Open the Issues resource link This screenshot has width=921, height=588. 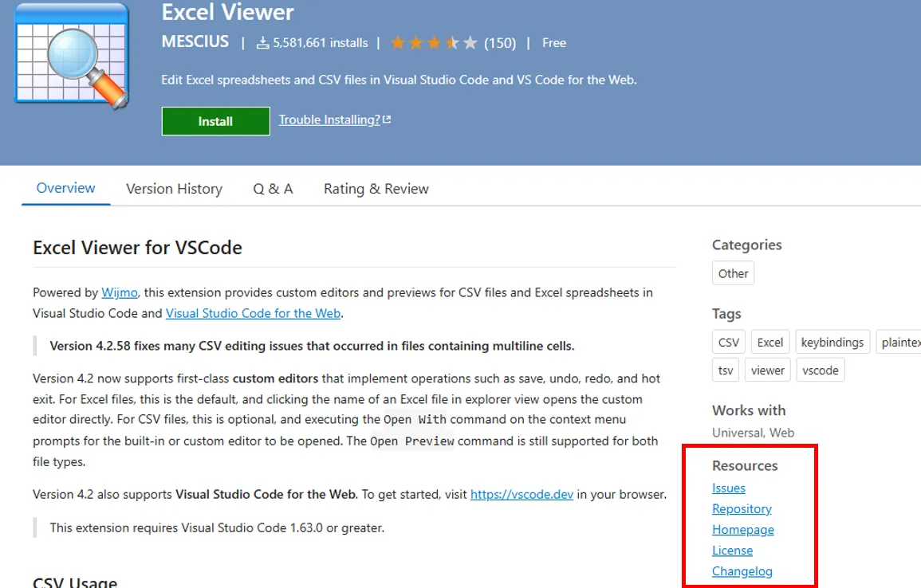(x=728, y=488)
